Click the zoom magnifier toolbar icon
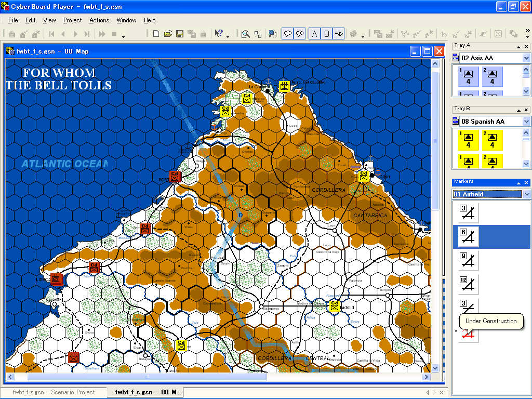 [246, 34]
